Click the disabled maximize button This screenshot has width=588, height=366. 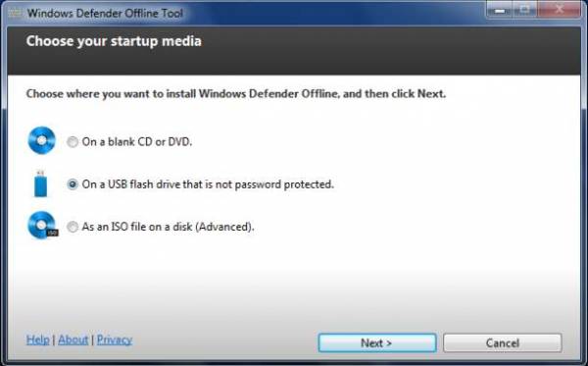pos(525,10)
